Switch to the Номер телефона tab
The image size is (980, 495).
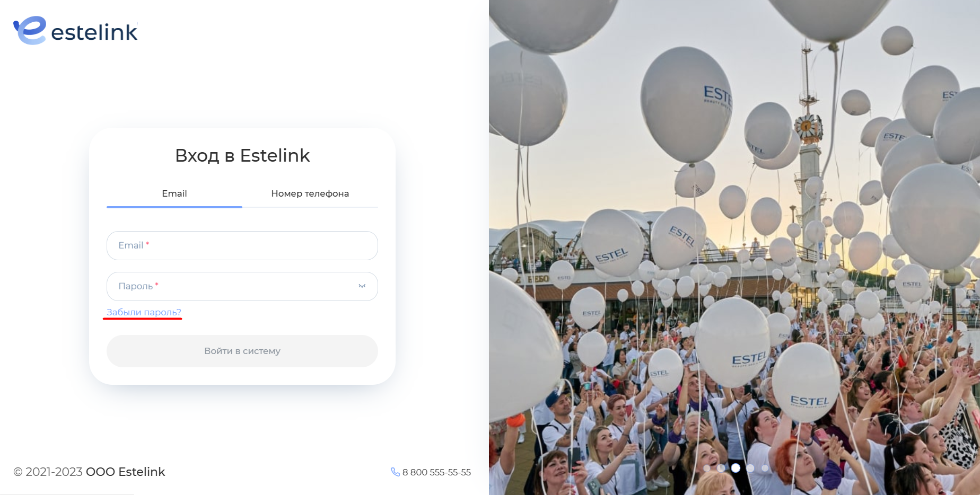tap(310, 193)
